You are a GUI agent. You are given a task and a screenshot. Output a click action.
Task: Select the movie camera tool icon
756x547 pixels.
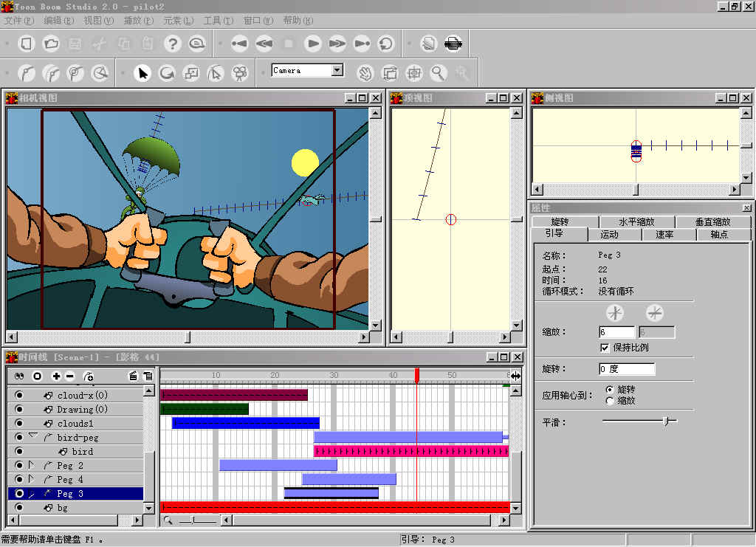click(240, 73)
